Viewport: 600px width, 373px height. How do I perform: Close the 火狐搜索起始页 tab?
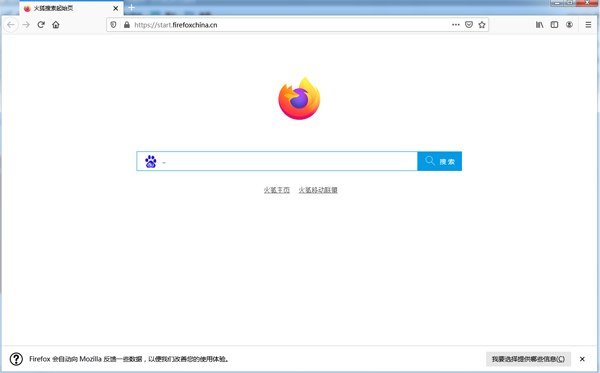pos(116,8)
